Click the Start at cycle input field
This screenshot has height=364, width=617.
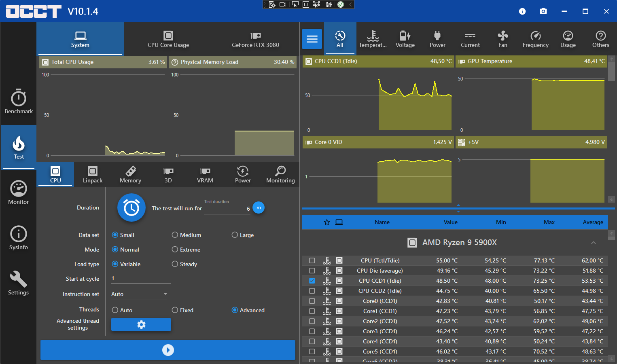[x=141, y=279]
